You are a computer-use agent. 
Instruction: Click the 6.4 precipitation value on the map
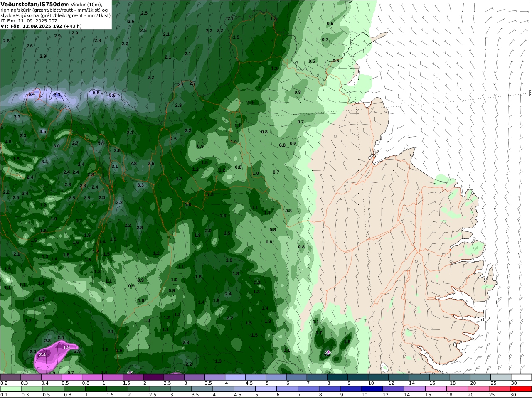pos(32,94)
